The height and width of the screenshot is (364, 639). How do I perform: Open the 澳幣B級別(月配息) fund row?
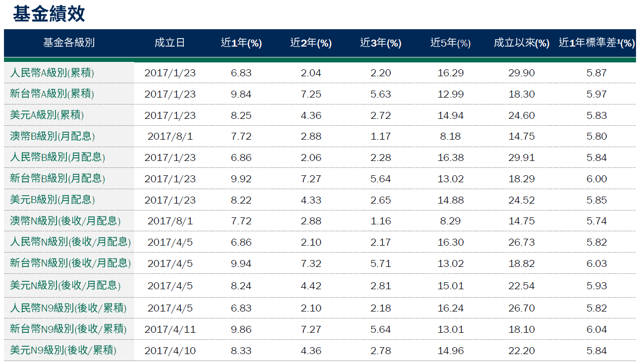tap(53, 136)
